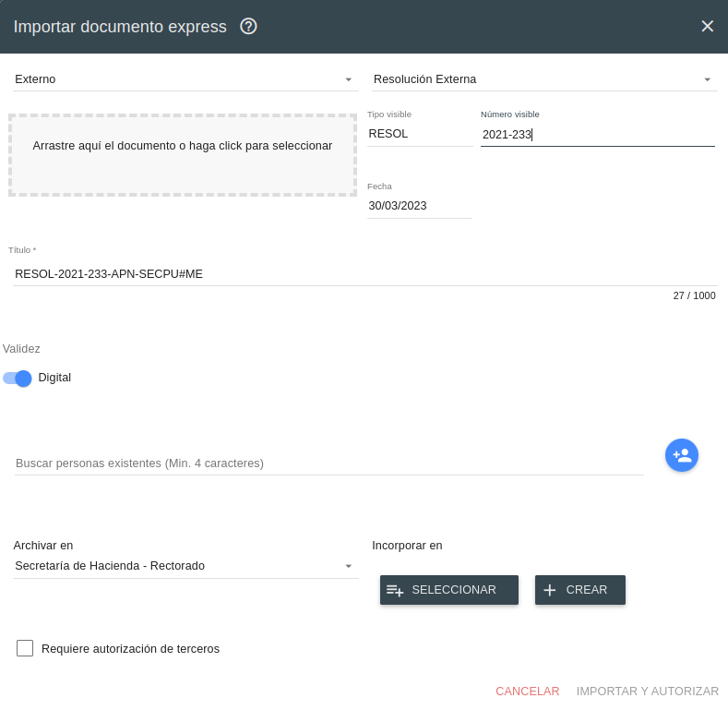Click IMPORTAR Y AUTORIZAR
Screen dimensions: 728x710
[x=647, y=692]
